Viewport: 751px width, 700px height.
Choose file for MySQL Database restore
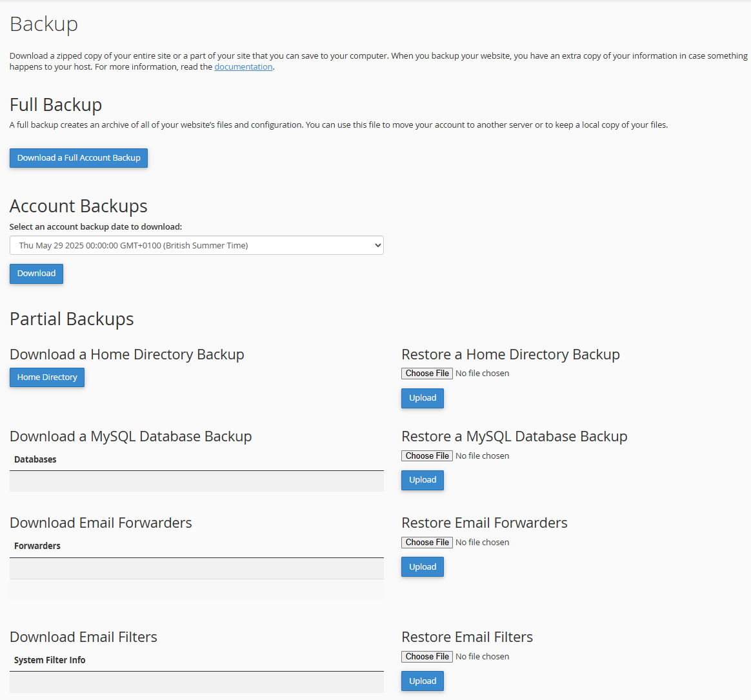(x=427, y=456)
